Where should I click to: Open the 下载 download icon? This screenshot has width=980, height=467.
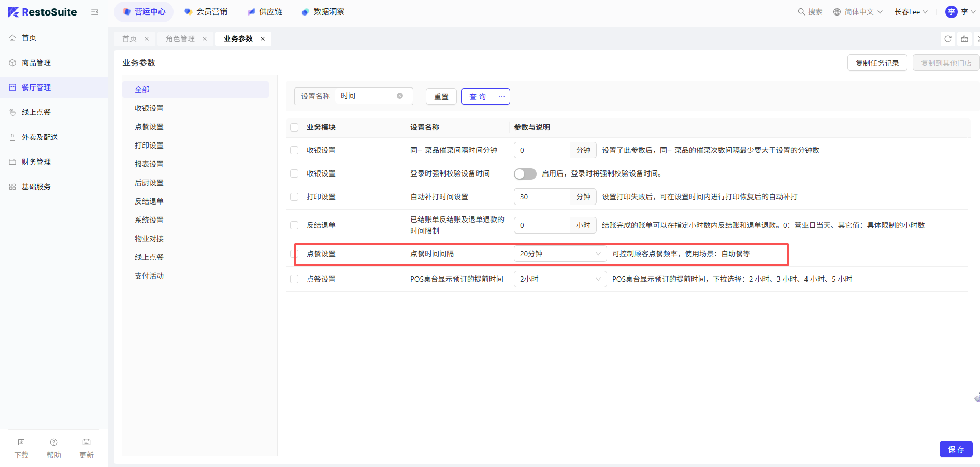click(x=21, y=443)
